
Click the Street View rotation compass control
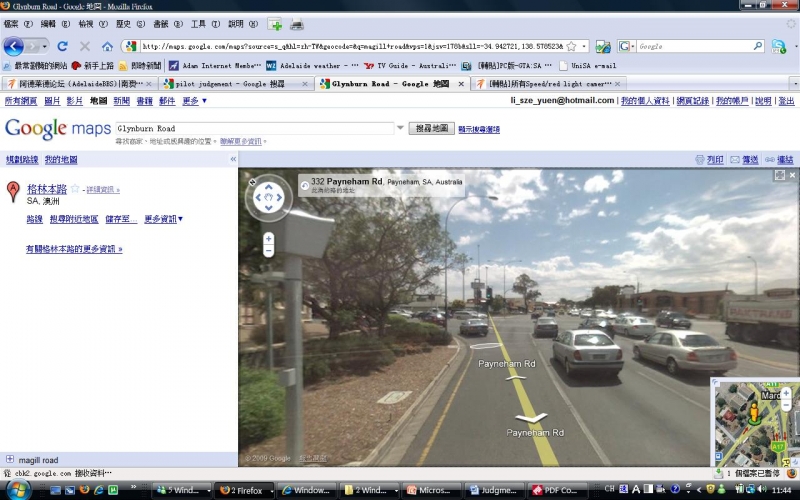point(268,197)
